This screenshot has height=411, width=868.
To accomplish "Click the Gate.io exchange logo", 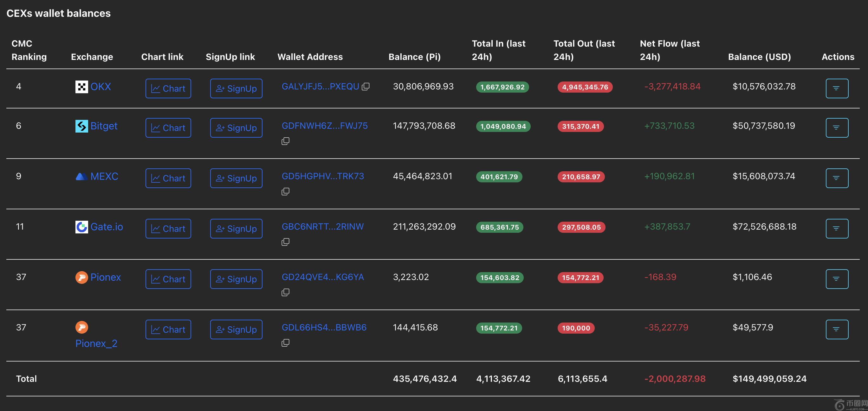I will tap(81, 227).
